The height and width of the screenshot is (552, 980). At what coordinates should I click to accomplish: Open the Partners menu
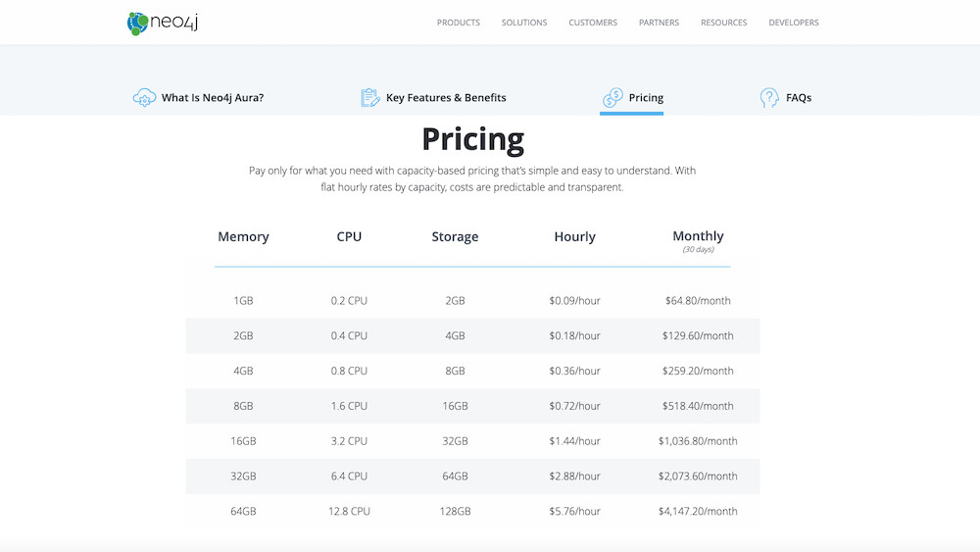pyautogui.click(x=659, y=23)
